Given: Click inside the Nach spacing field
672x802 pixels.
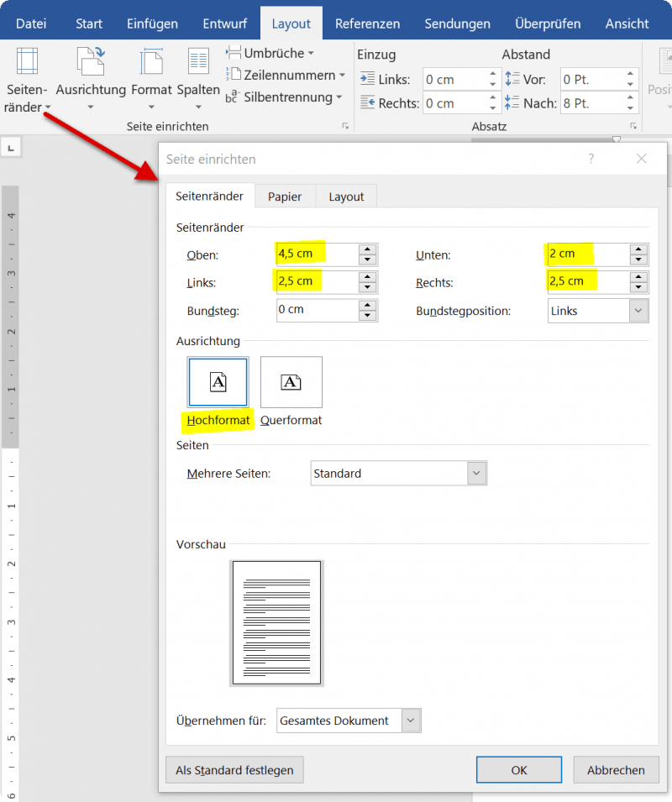Looking at the screenshot, I should 588,103.
